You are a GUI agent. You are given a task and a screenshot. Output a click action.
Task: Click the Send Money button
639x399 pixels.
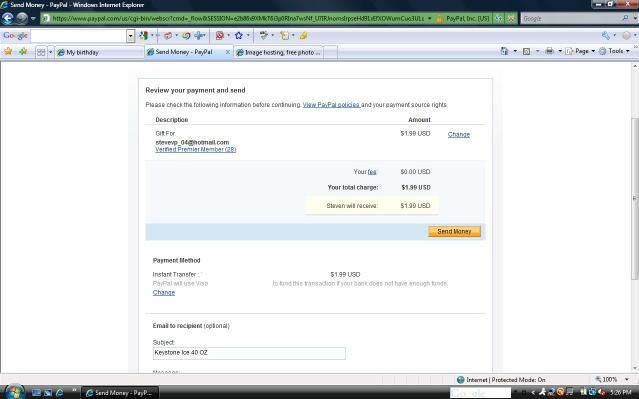point(454,231)
